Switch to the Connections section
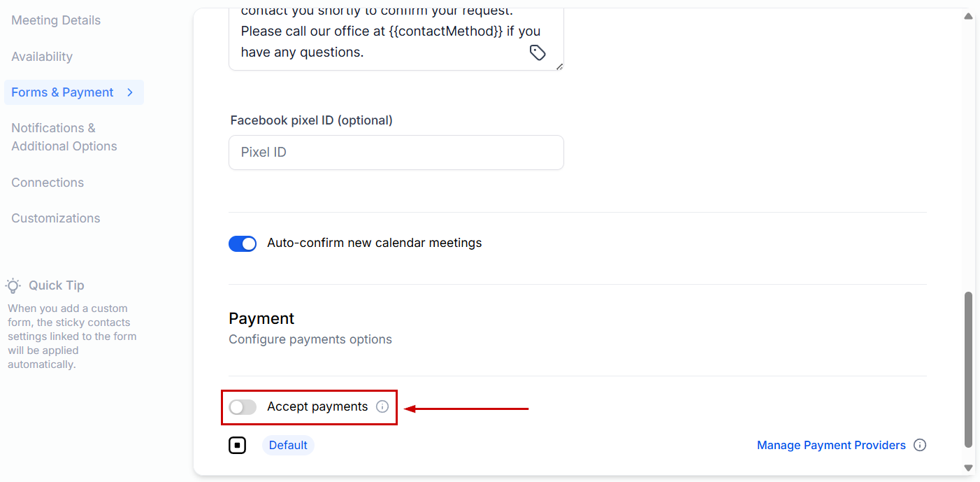 (x=48, y=183)
